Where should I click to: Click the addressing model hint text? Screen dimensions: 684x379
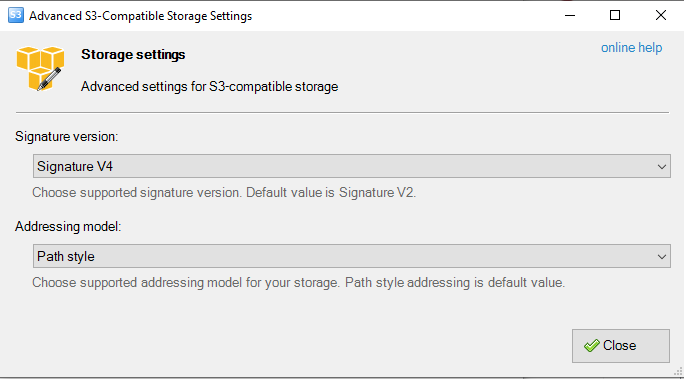(x=298, y=283)
